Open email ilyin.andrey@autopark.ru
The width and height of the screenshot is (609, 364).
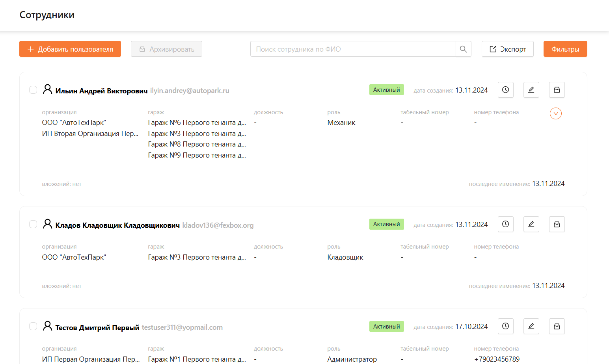[190, 91]
